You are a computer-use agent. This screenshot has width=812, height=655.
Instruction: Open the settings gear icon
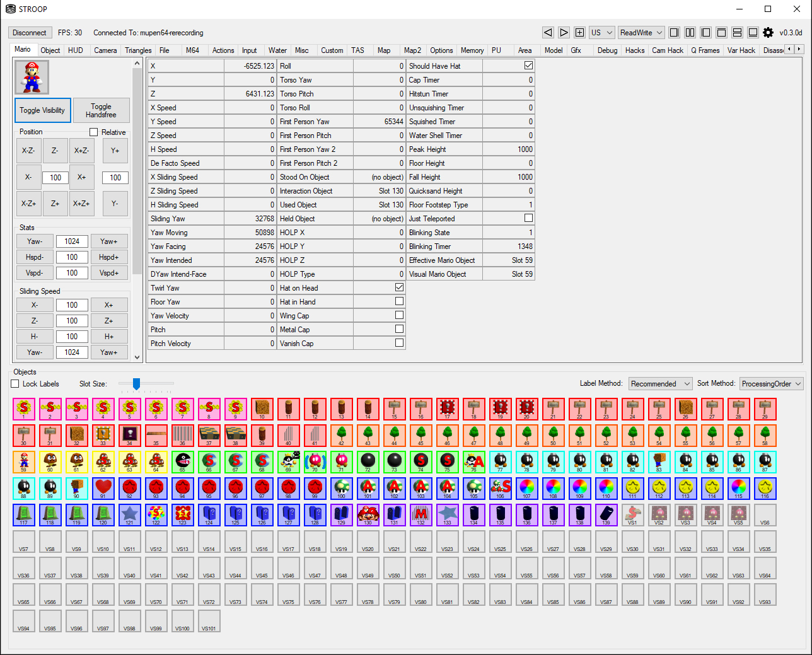click(x=768, y=33)
